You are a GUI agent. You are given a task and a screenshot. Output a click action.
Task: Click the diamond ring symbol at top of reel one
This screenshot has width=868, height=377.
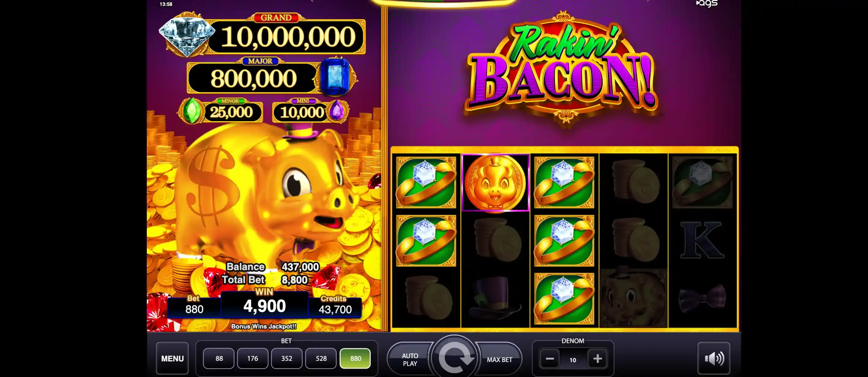pos(425,182)
